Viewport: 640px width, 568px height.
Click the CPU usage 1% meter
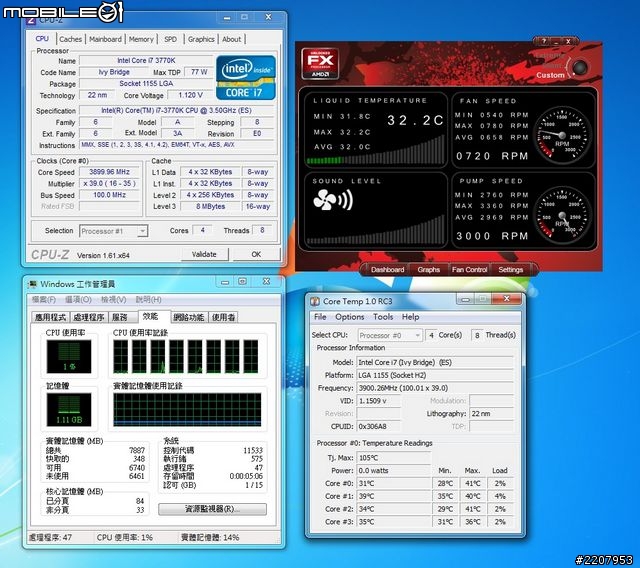click(69, 357)
